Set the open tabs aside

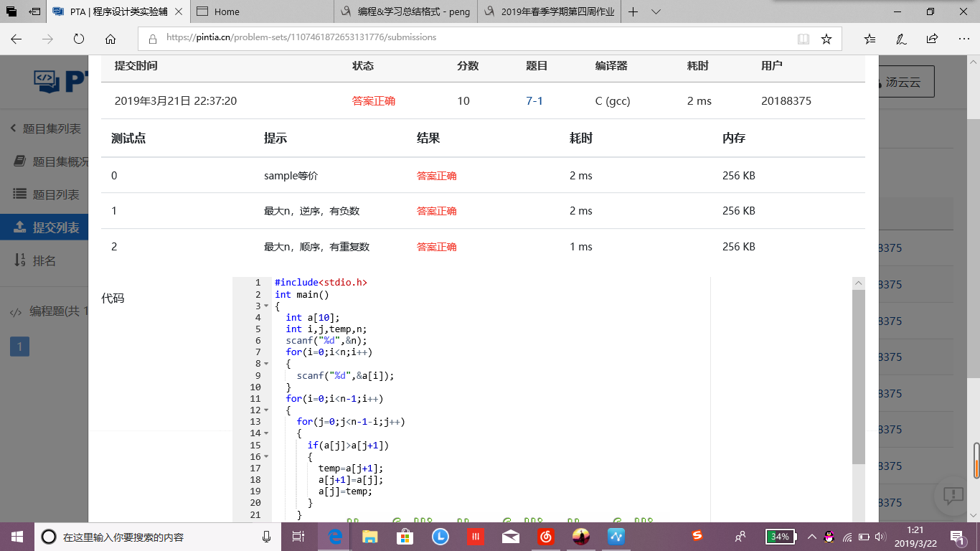tap(34, 11)
